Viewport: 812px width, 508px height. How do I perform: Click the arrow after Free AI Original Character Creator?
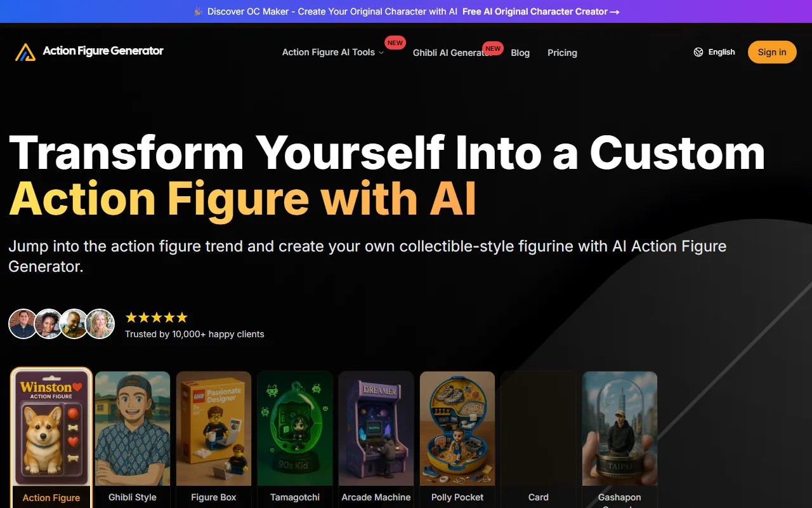click(614, 11)
